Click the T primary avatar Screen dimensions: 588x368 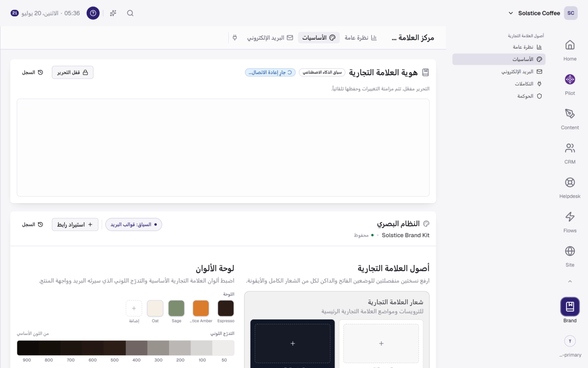(x=570, y=341)
